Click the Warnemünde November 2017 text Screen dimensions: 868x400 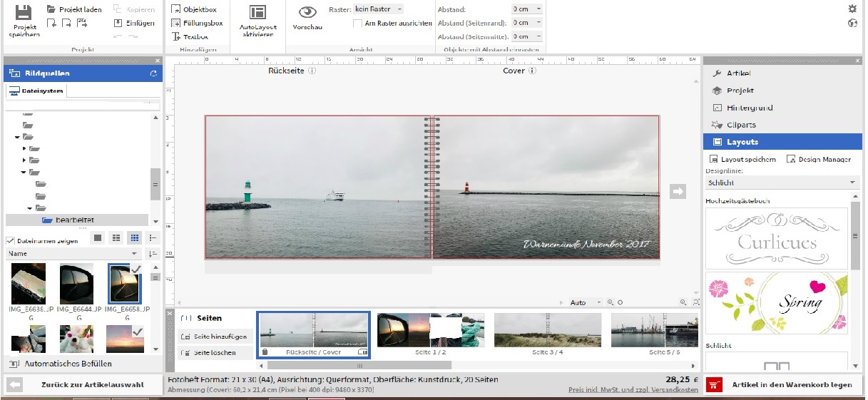(x=586, y=245)
